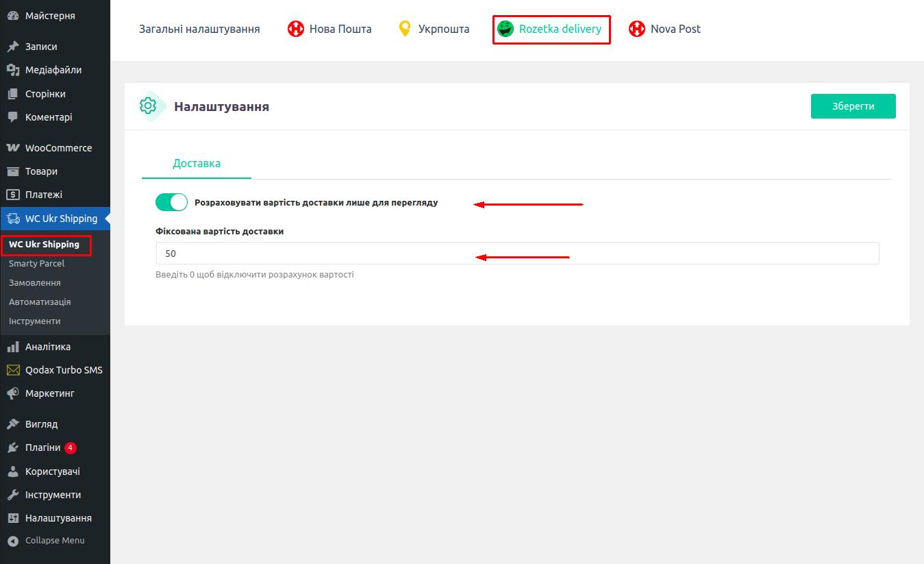The width and height of the screenshot is (924, 564).
Task: Click the WooCommerce icon in sidebar
Action: click(x=12, y=148)
